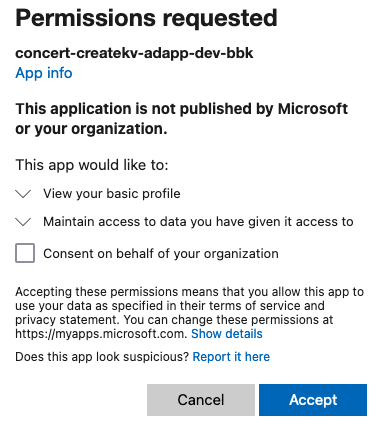Tick the Consent on behalf of organization checkbox
381x428 pixels.
point(25,253)
